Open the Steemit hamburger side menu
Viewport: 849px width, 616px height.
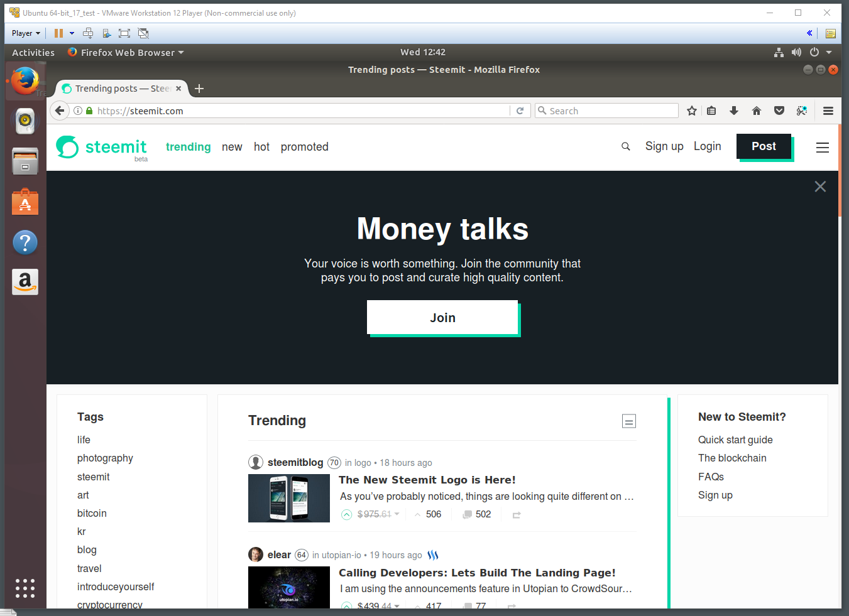coord(823,148)
